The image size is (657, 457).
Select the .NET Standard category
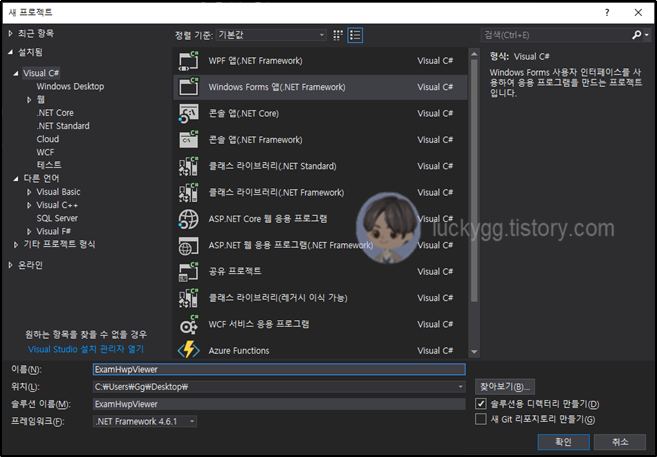click(63, 126)
